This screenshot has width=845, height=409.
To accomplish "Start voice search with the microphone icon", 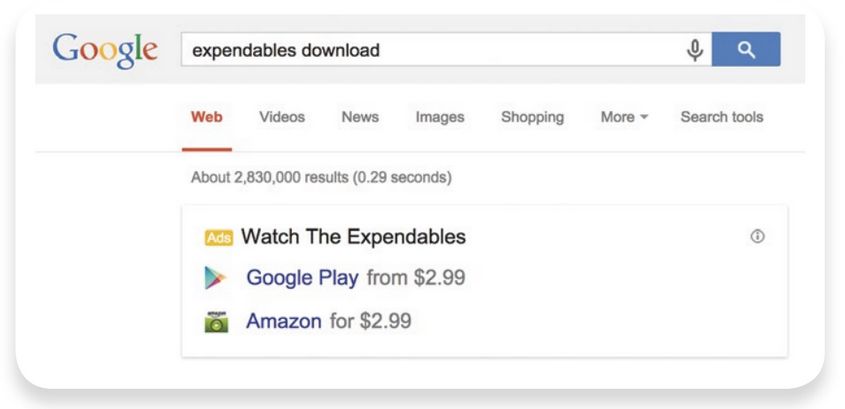I will (x=695, y=50).
